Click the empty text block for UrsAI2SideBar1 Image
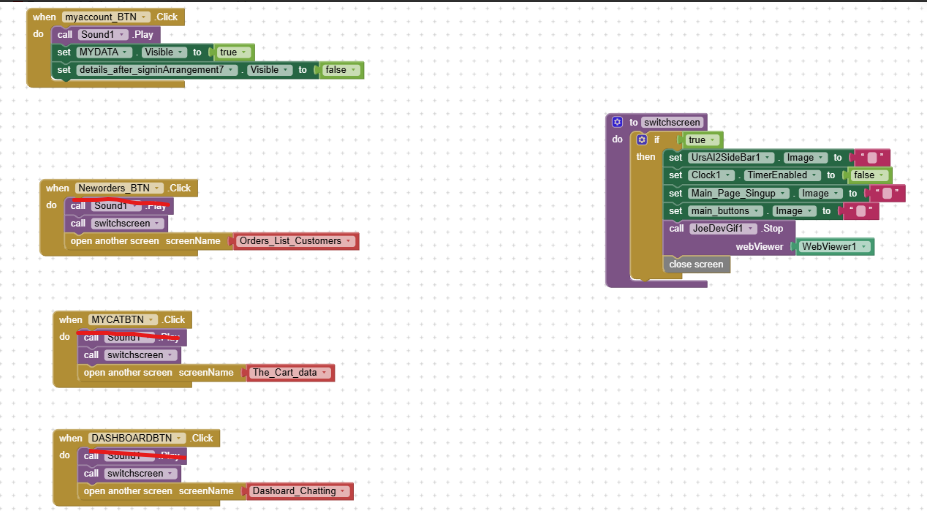Screen dimensions: 927x513 tap(873, 158)
